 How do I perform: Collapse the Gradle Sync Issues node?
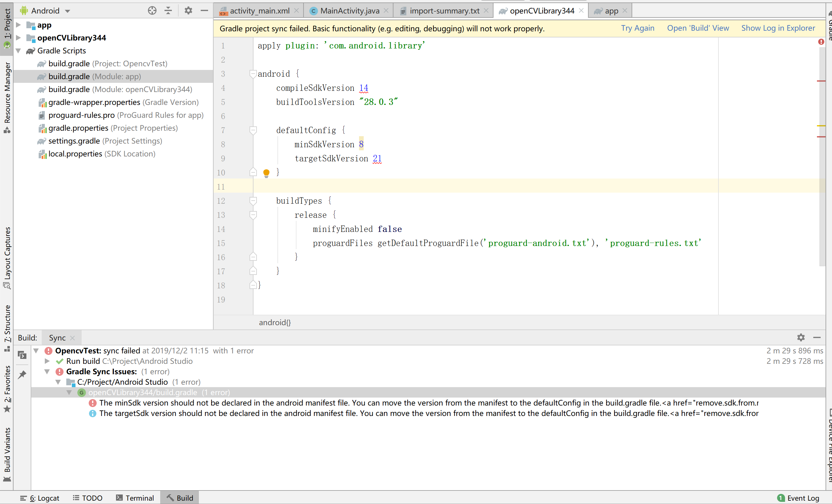point(47,372)
